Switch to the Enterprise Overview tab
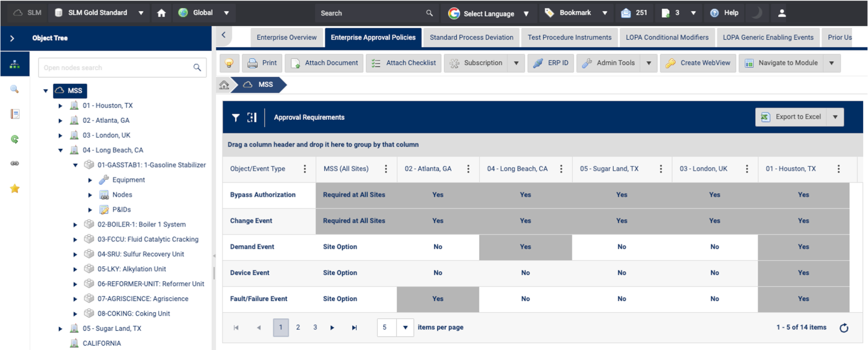 pos(286,37)
